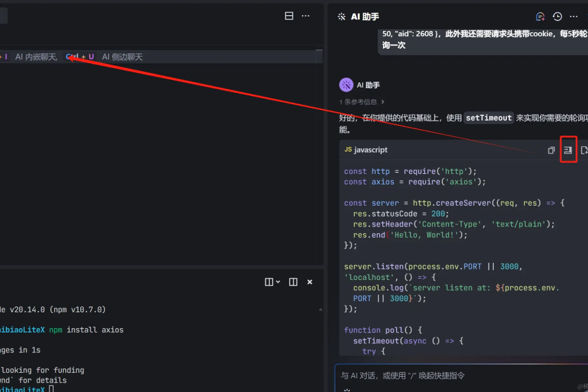Split the terminal panel

click(x=293, y=282)
